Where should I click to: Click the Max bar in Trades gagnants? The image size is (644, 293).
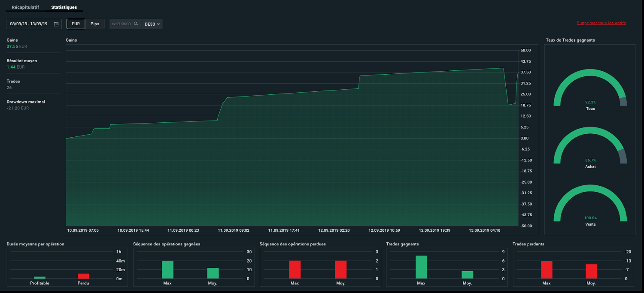coord(421,267)
